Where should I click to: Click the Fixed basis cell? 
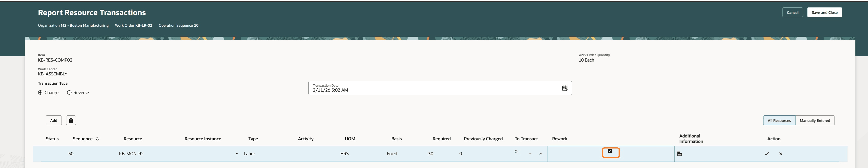[392, 154]
